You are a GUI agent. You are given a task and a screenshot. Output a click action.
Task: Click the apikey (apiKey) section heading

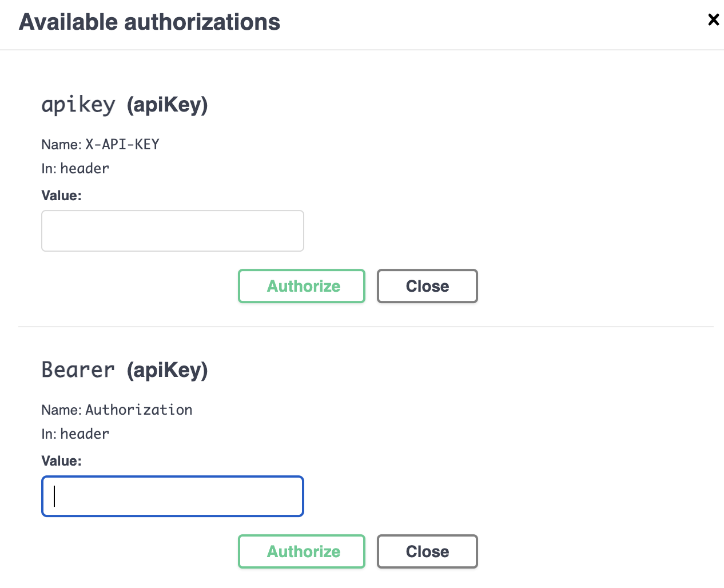[x=125, y=105]
